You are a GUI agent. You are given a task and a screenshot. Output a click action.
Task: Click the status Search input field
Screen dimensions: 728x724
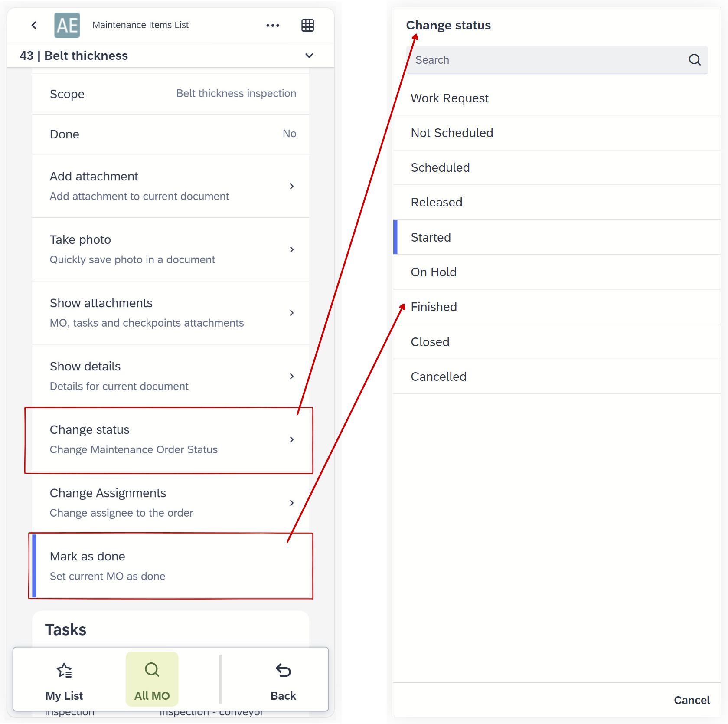(x=546, y=60)
